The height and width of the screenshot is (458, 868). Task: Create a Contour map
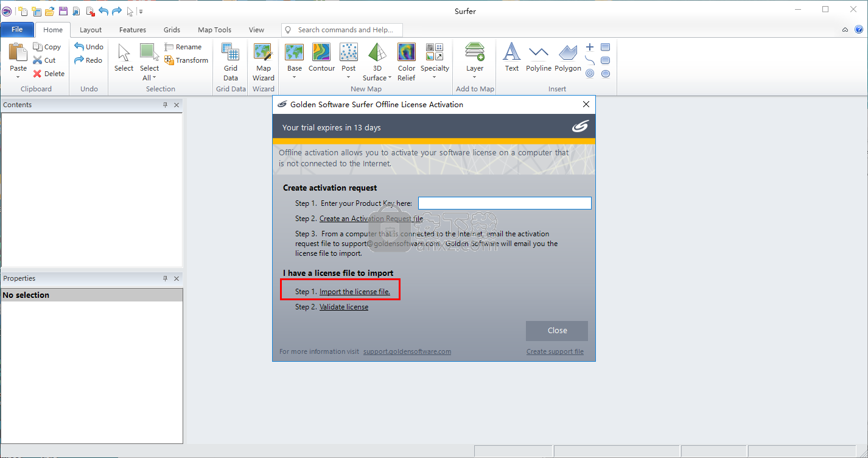pos(321,57)
